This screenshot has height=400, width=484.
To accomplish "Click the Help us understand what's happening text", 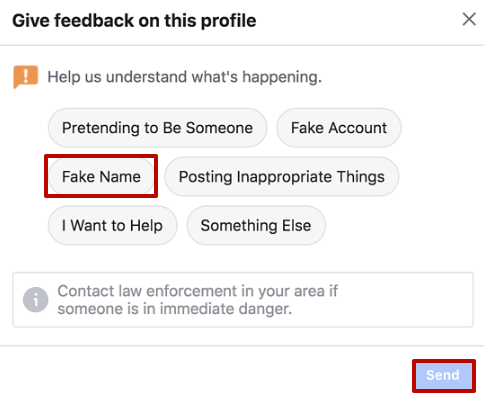I will (184, 77).
